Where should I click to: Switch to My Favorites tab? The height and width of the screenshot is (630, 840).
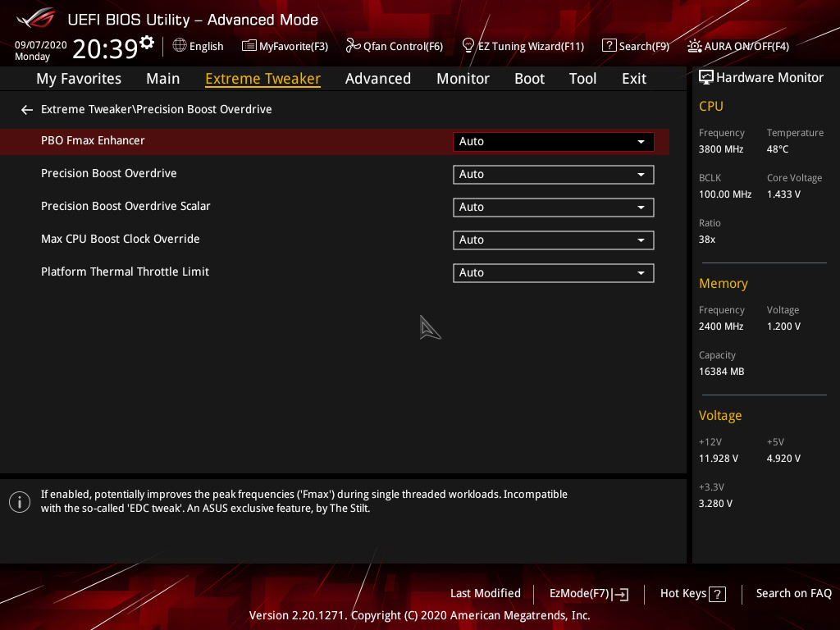(x=79, y=79)
